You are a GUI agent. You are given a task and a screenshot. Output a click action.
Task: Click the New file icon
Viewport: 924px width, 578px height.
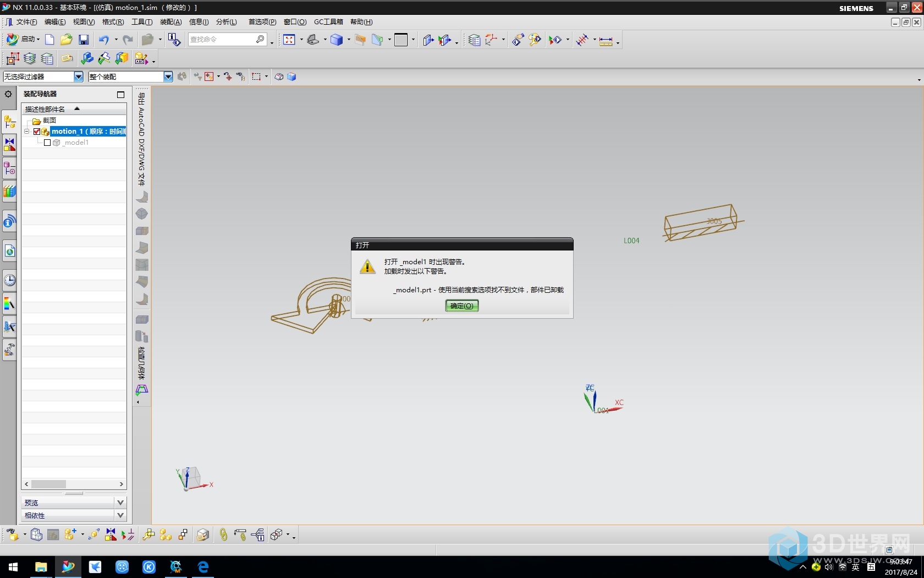(50, 40)
